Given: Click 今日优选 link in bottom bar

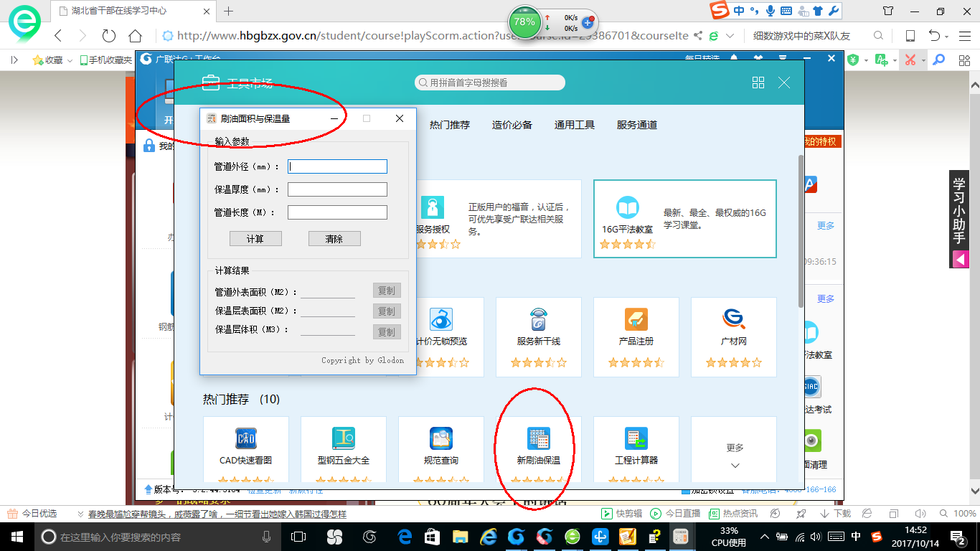Looking at the screenshot, I should [32, 514].
